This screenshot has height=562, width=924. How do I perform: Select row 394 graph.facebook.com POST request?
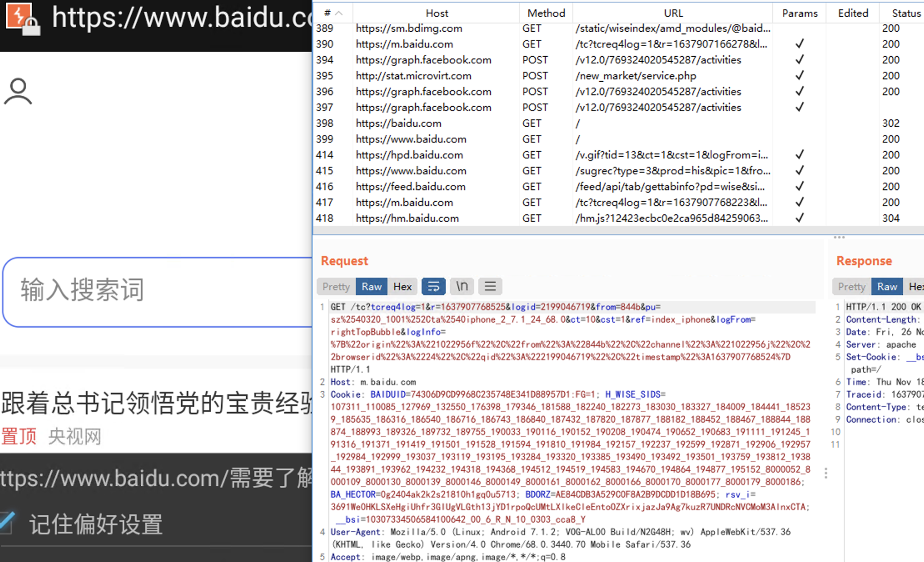pos(618,60)
